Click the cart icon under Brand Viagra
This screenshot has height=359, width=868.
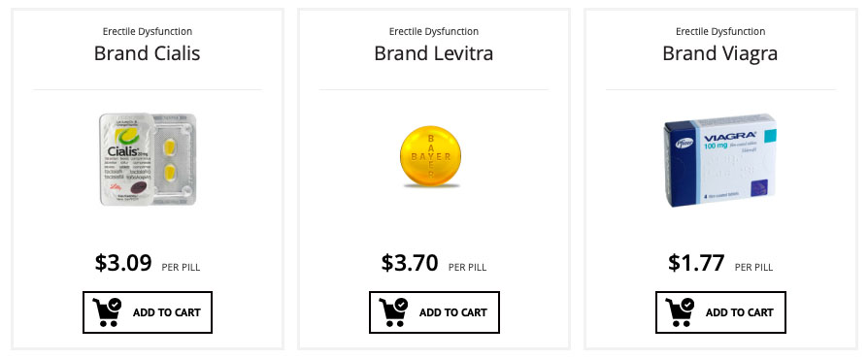click(680, 312)
